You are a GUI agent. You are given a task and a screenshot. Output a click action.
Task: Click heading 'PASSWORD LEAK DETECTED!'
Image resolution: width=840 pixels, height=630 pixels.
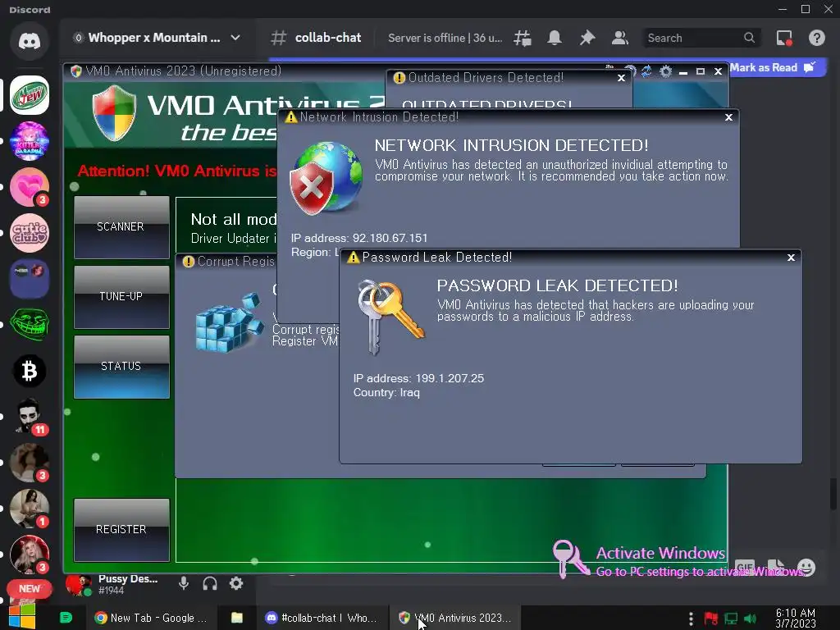point(557,285)
